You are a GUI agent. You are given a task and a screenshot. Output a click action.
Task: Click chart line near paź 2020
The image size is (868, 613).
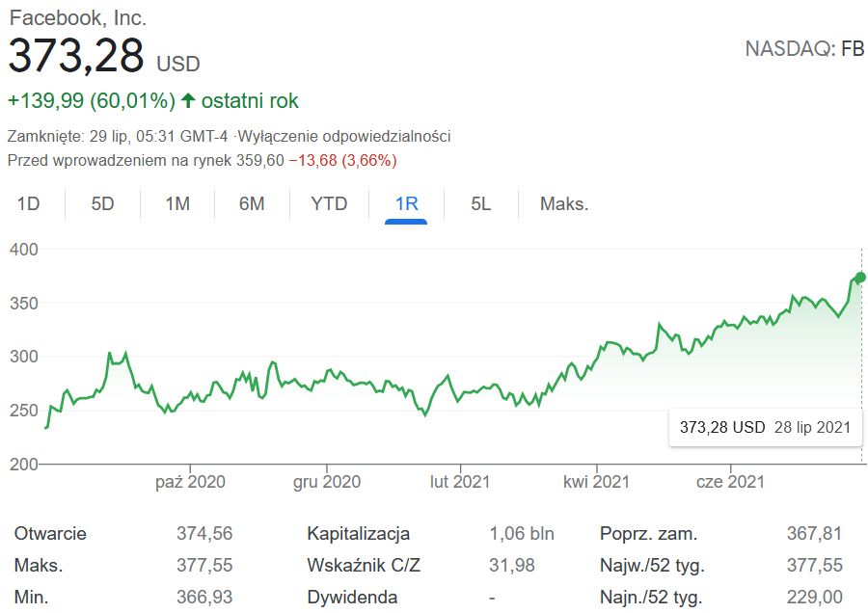click(190, 394)
